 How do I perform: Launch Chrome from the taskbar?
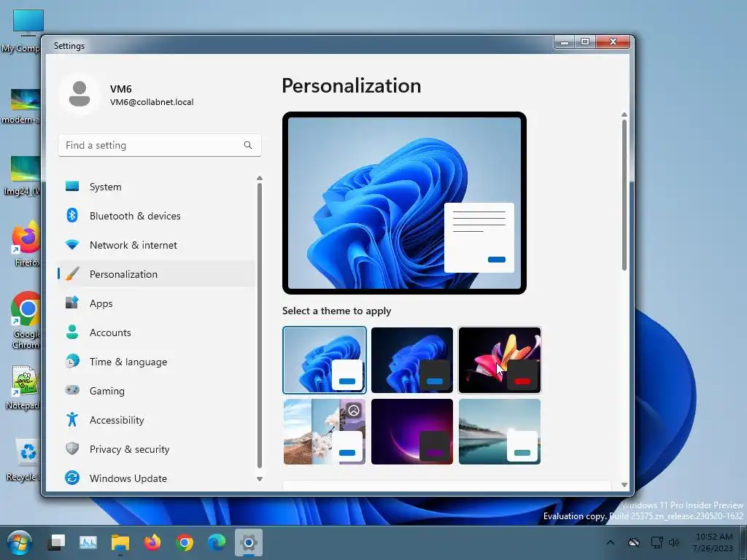185,542
